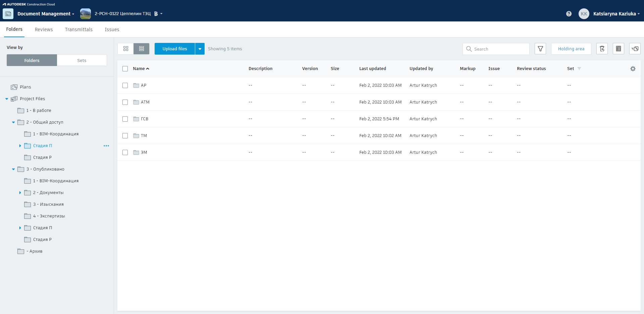Screen dimensions: 644x314
Task: Click the TM folder icon
Action: point(136,136)
